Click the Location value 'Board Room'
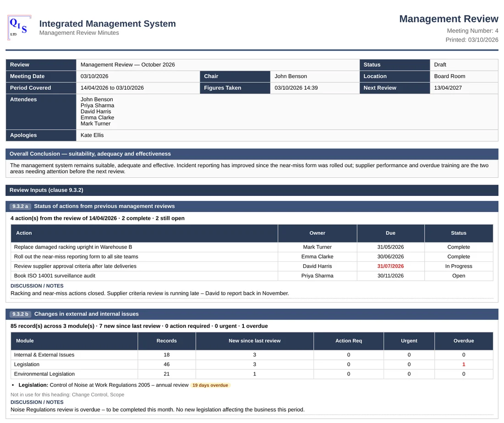504x423 pixels. [x=449, y=76]
